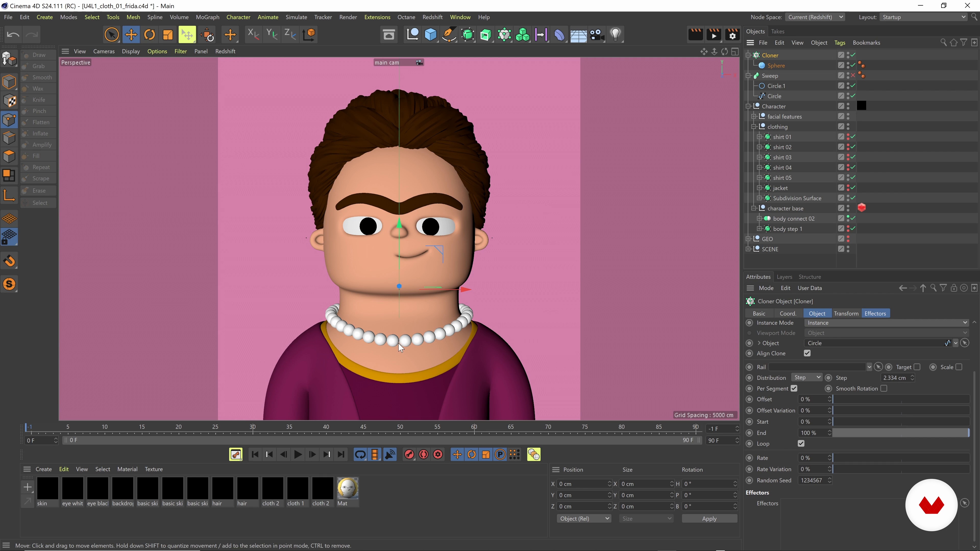Expand the GEO group
This screenshot has width=980, height=551.
[x=748, y=239]
